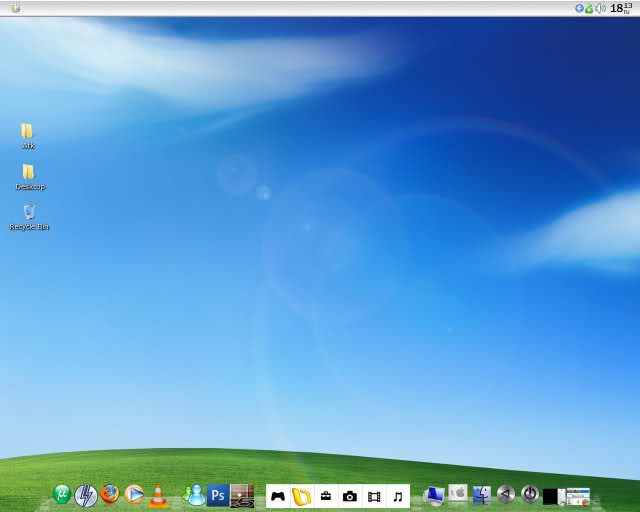Click the power shutdown dock button
This screenshot has height=512, width=640.
[x=530, y=494]
